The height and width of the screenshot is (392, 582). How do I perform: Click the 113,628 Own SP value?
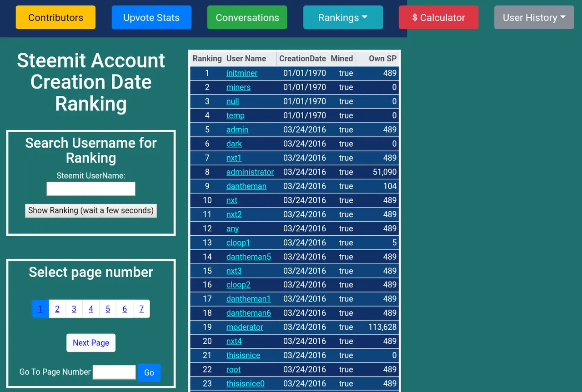pyautogui.click(x=382, y=327)
